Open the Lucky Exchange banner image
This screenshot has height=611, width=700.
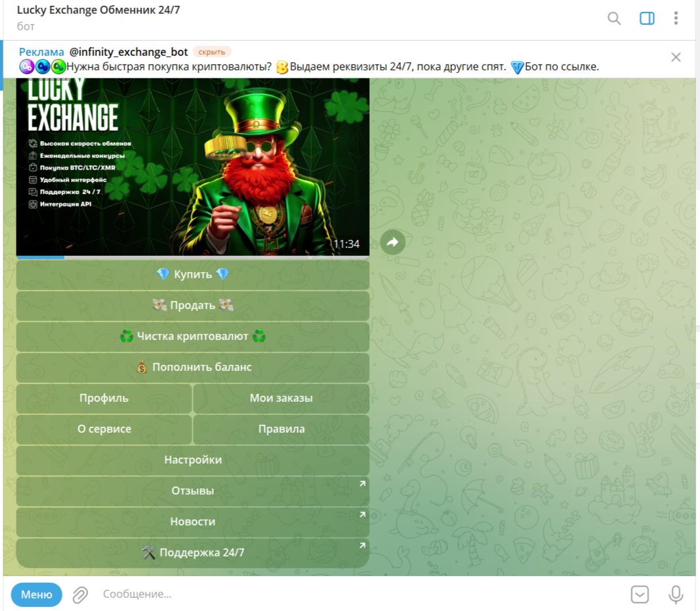(193, 167)
